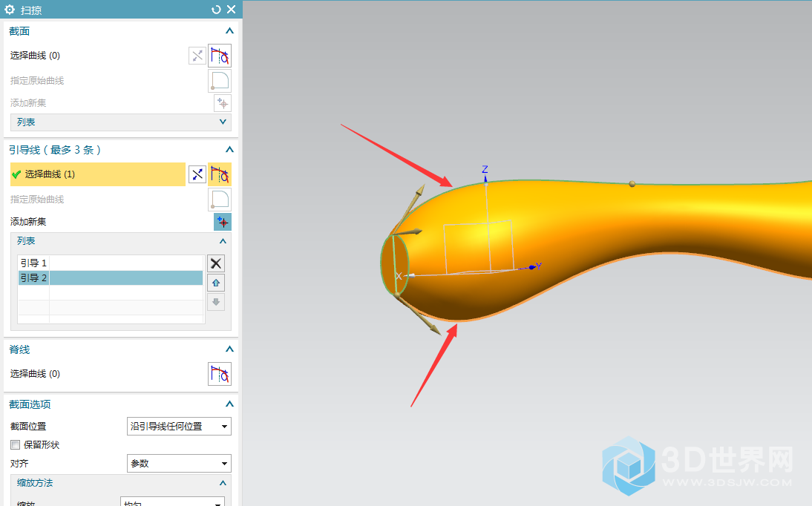Click reverse direction icon in 截面 section
This screenshot has height=506, width=812.
[197, 56]
